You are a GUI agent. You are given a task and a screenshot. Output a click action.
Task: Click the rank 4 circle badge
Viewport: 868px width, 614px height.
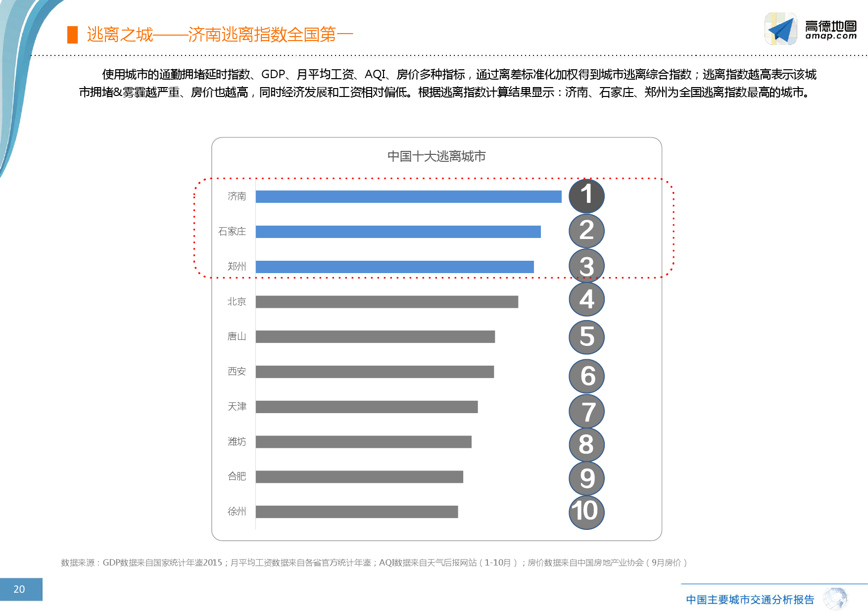[x=586, y=299]
